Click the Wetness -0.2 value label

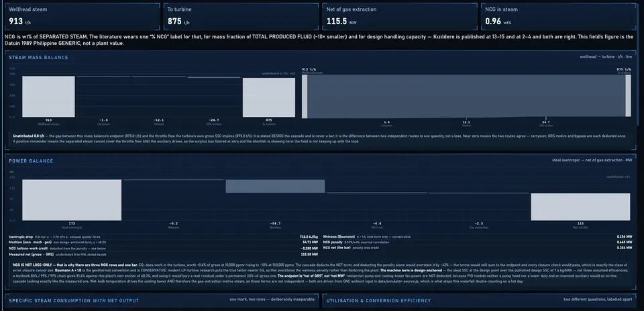click(173, 224)
